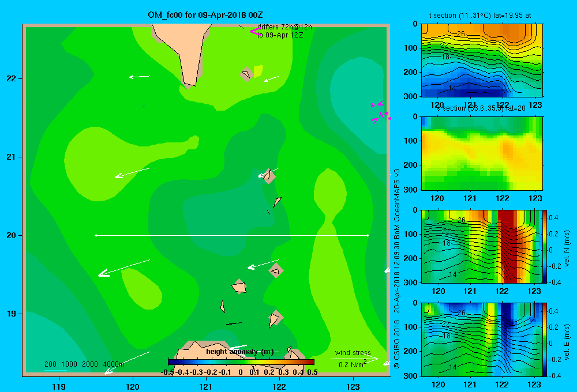The height and width of the screenshot is (392, 577).
Task: Click the 0.5 value on the height anomaly scale
Action: (x=312, y=372)
